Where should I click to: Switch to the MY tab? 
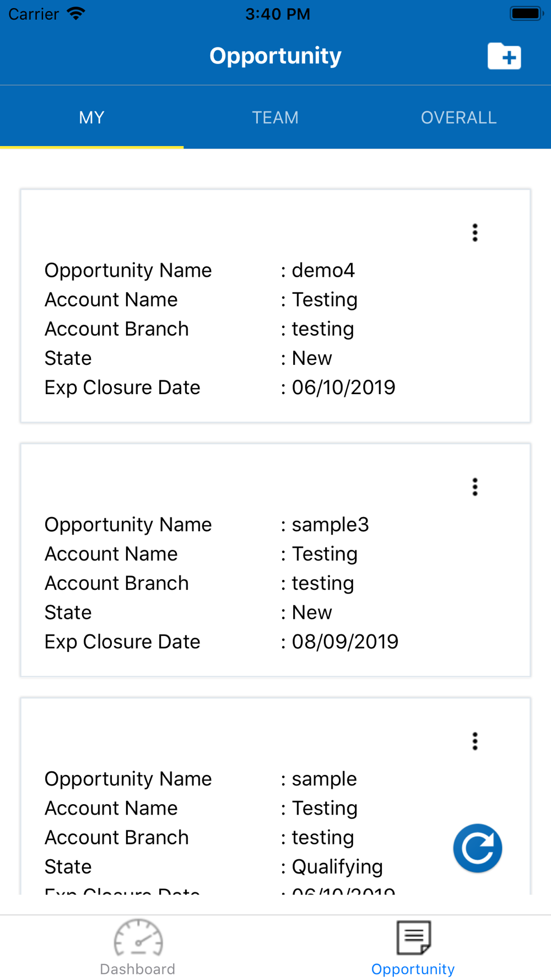[91, 117]
